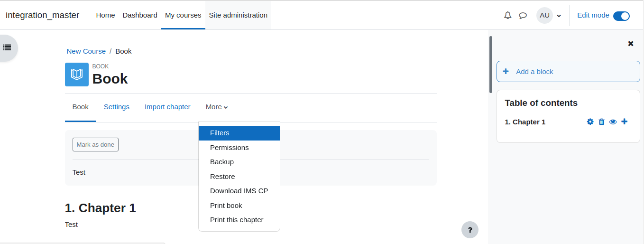Viewport: 644px width, 244px height.
Task: Open the messaging speech bubble icon
Action: pyautogui.click(x=523, y=15)
